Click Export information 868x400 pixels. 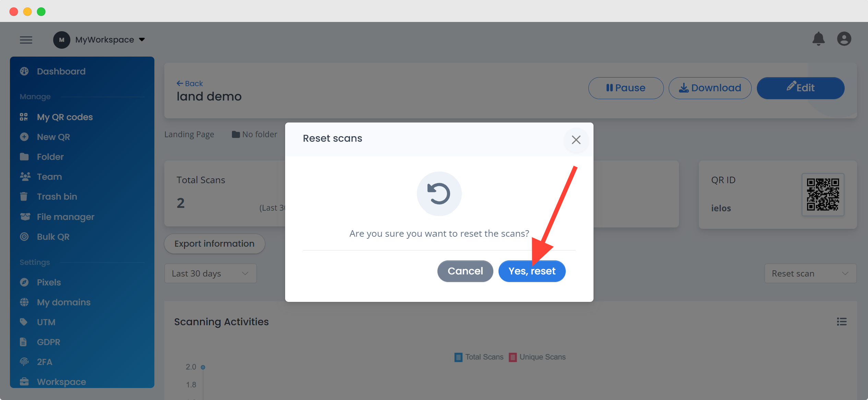pyautogui.click(x=214, y=243)
